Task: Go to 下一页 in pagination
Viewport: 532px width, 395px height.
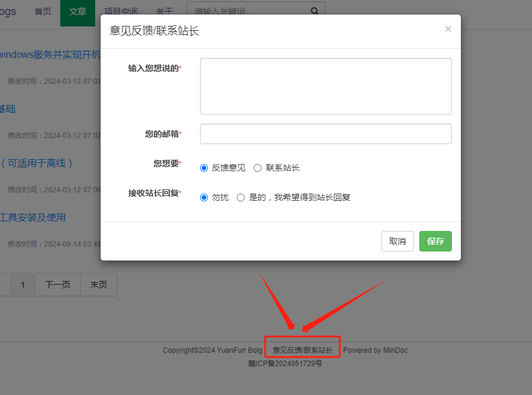Action: click(x=58, y=285)
